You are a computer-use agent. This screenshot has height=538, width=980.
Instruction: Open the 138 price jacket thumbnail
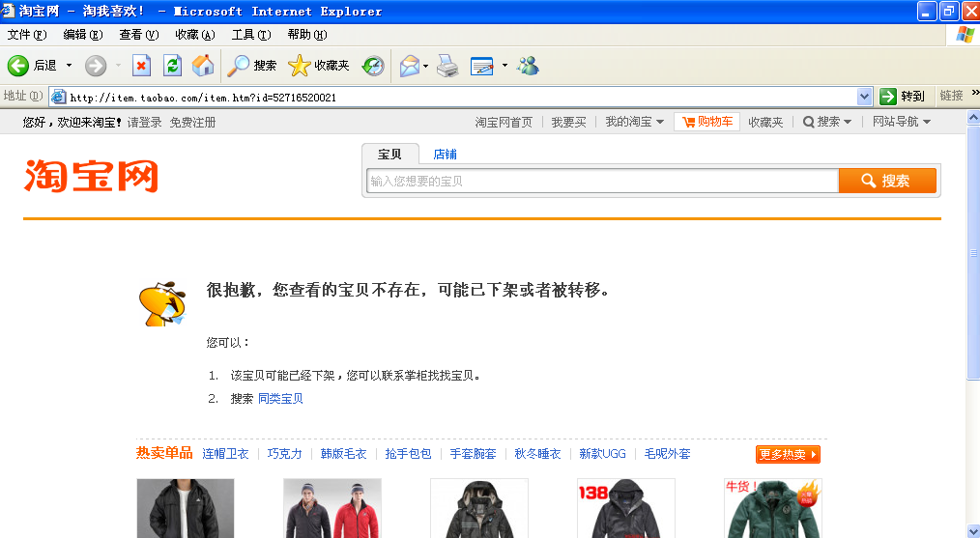[626, 509]
